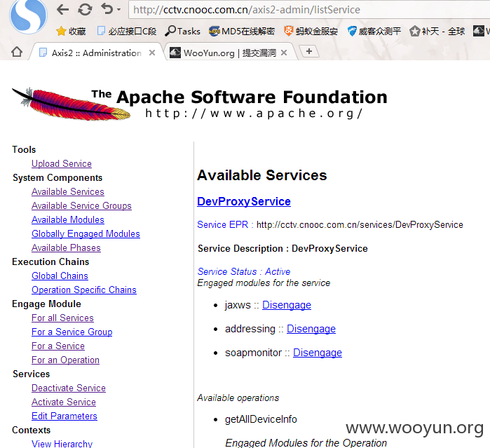Click the Available Services page heading
Viewport: 490px width, 448px height.
tap(262, 175)
